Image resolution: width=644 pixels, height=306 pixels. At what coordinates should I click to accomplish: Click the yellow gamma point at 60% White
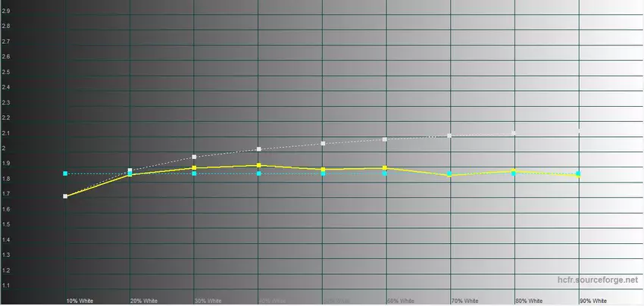point(386,167)
